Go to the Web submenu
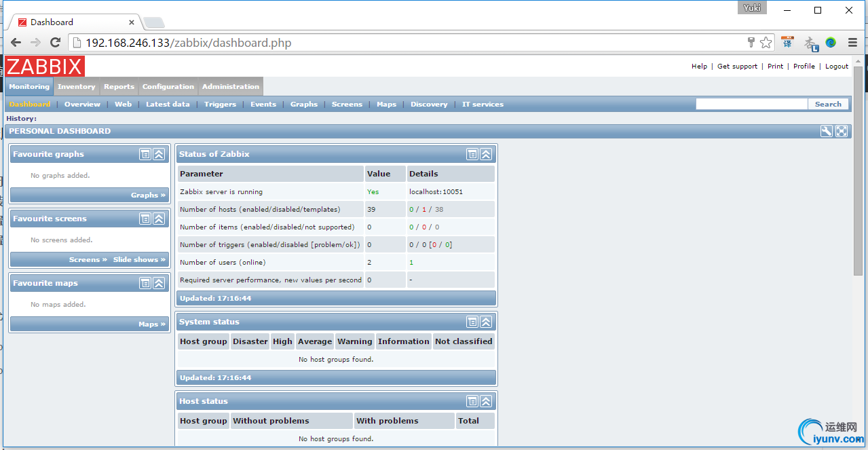The image size is (868, 450). pos(124,104)
